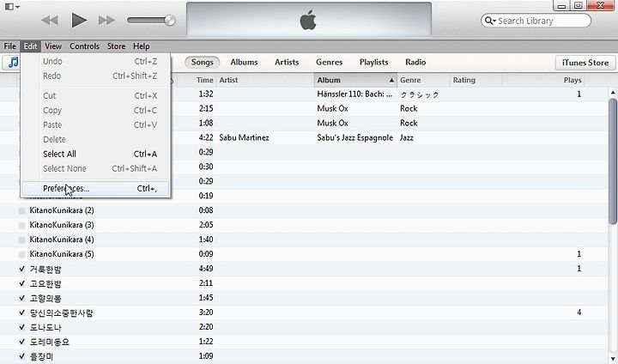Choose Preferences... in the Edit menu
The image size is (618, 364).
[96, 188]
